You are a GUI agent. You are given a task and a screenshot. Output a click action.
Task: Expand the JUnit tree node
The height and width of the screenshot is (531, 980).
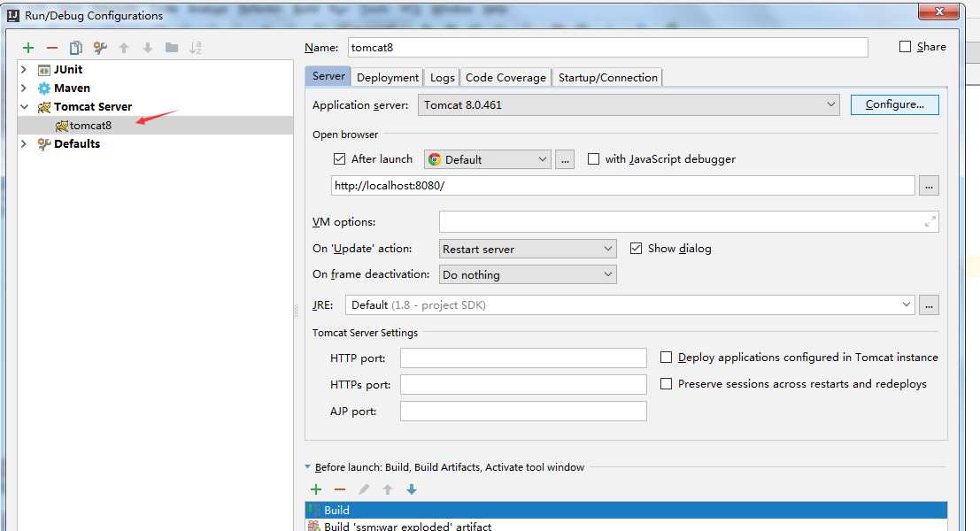click(24, 69)
